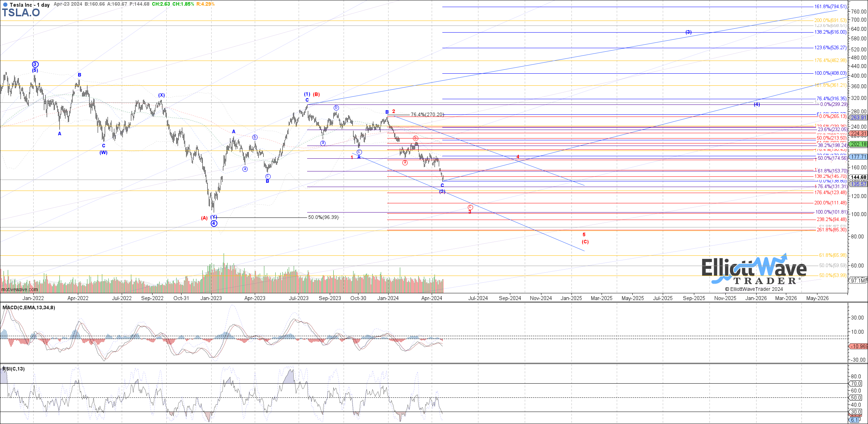Viewport: 868px width, 424px height.
Task: Select the 138.2%(616.00) Fibonacci label
Action: pyautogui.click(x=830, y=32)
